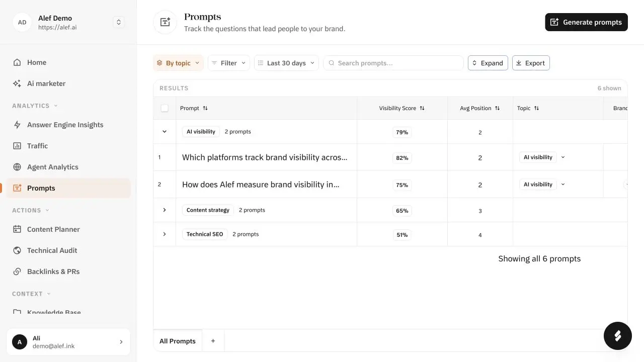Click the 51% visibility score badge
This screenshot has width=644, height=362.
[x=402, y=235]
